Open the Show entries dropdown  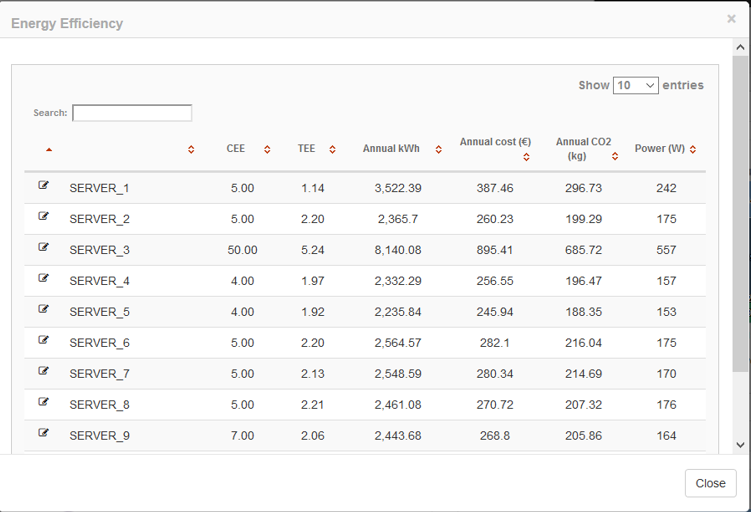pyautogui.click(x=636, y=85)
